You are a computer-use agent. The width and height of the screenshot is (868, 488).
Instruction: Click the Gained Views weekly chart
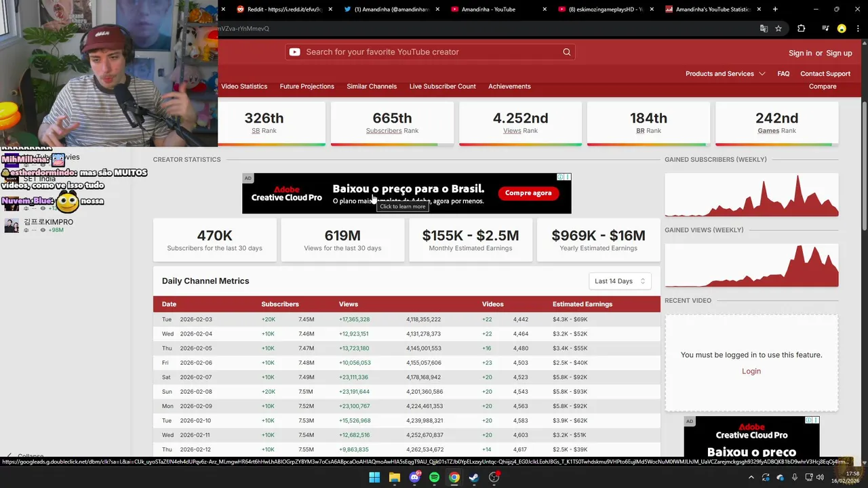click(x=751, y=265)
